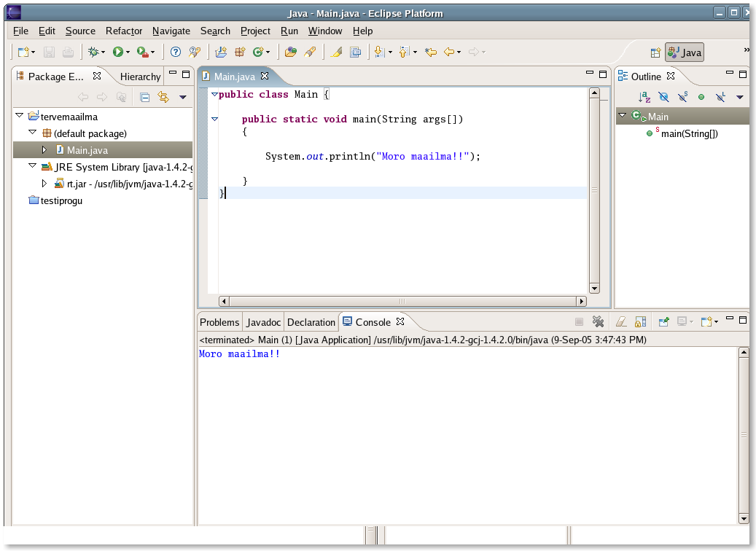Click the Last Edit Location arrow icon

point(431,52)
